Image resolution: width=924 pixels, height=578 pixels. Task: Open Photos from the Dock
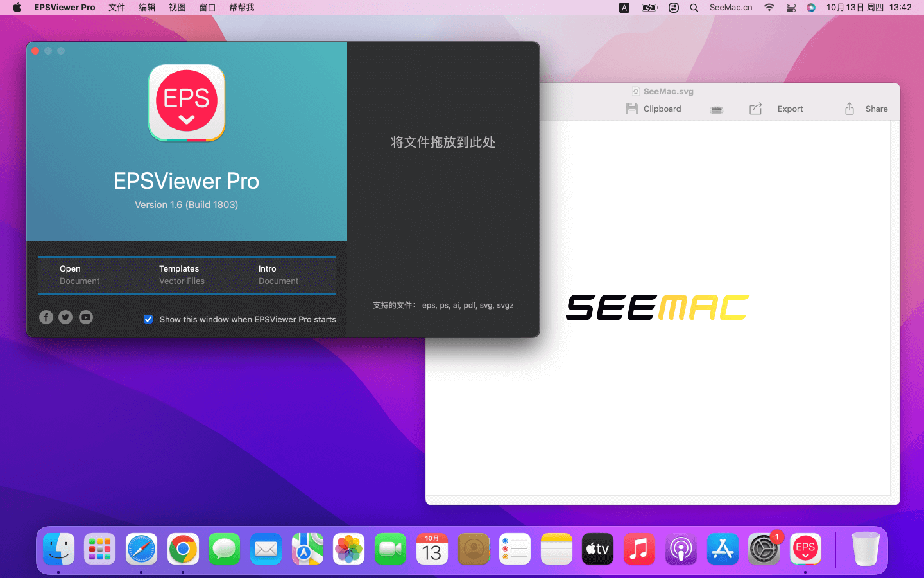[348, 549]
